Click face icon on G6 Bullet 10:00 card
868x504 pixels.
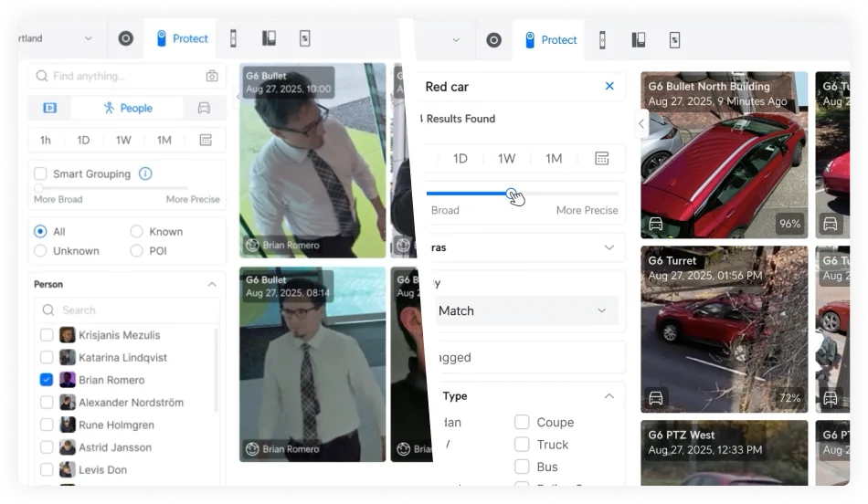pyautogui.click(x=252, y=245)
